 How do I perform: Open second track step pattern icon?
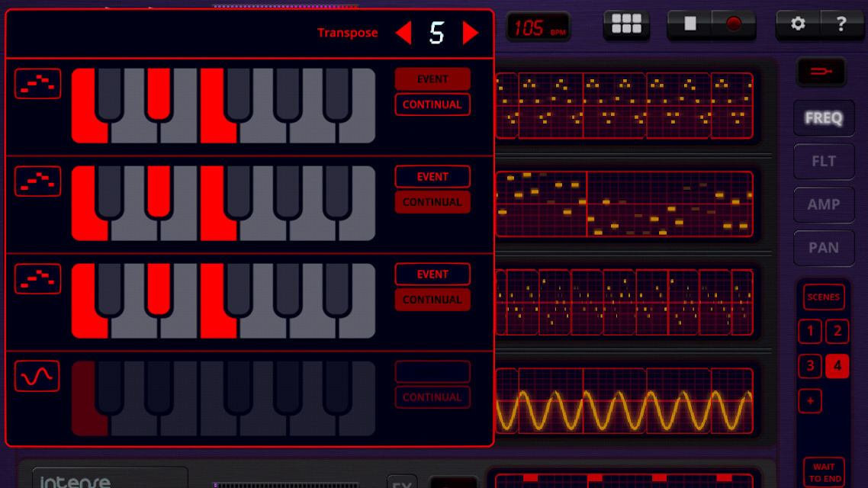(37, 181)
